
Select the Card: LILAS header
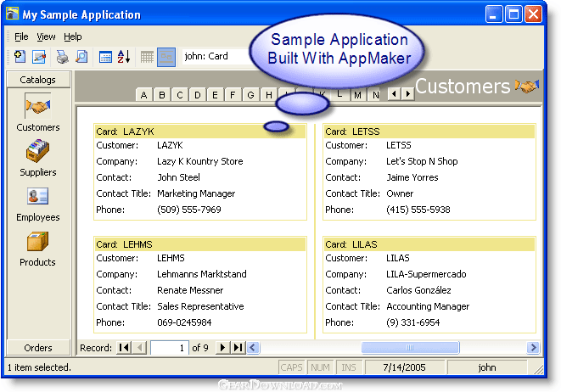click(429, 244)
